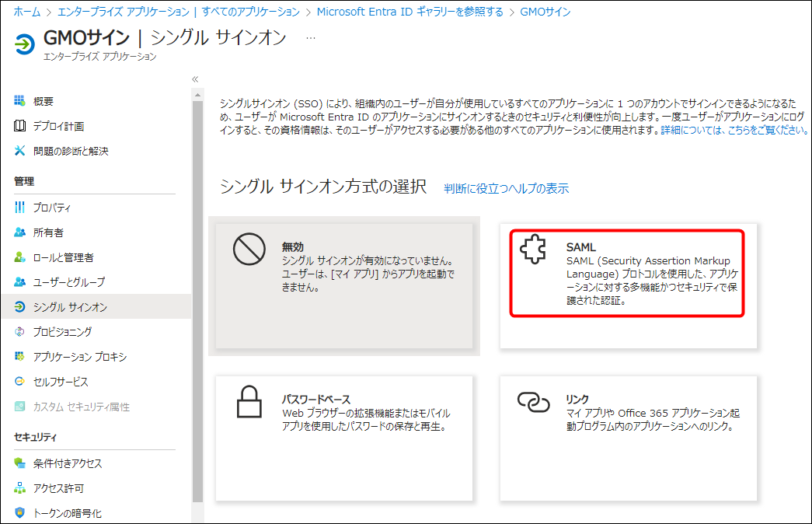Image resolution: width=812 pixels, height=524 pixels.
Task: Click the SAML puzzle piece icon
Action: pyautogui.click(x=533, y=250)
